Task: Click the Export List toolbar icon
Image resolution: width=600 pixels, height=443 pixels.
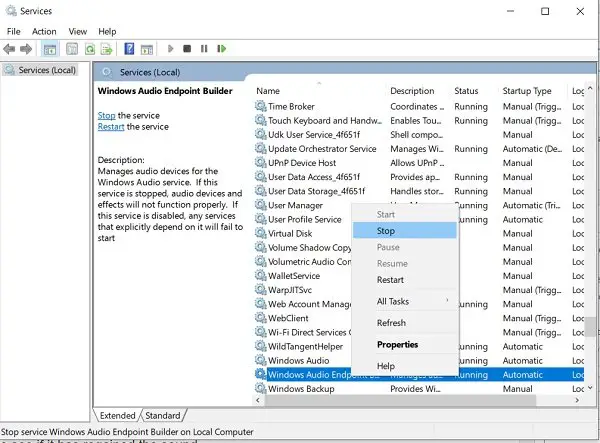Action: (108, 48)
